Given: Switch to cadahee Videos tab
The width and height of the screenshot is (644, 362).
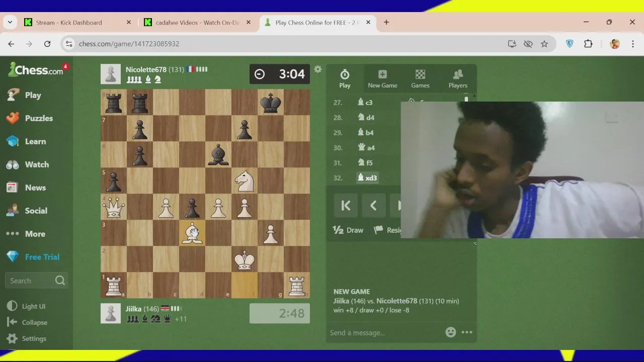Looking at the screenshot, I should 197,22.
